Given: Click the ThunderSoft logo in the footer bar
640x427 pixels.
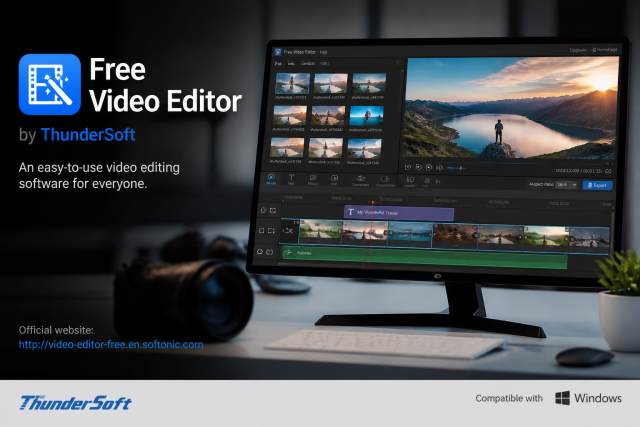Looking at the screenshot, I should (x=76, y=403).
